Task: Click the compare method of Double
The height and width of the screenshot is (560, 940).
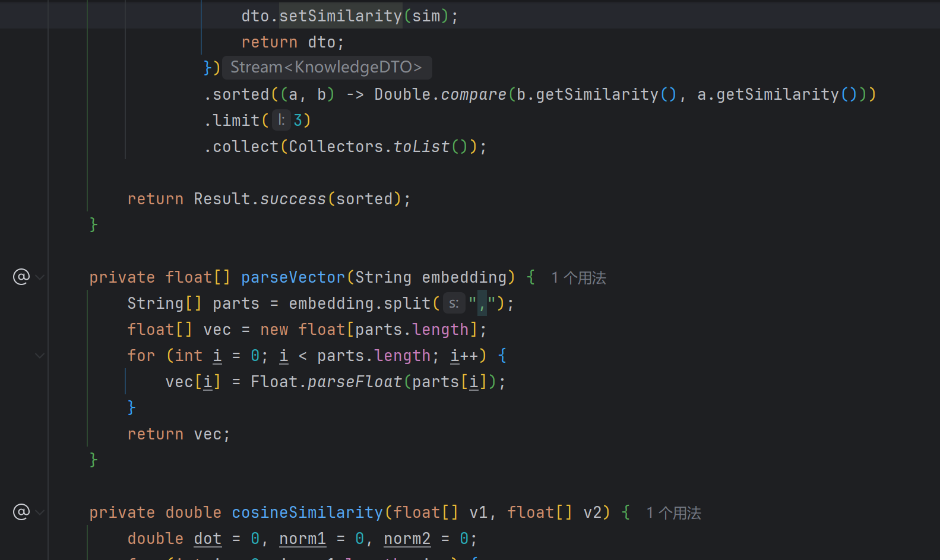Action: (474, 94)
